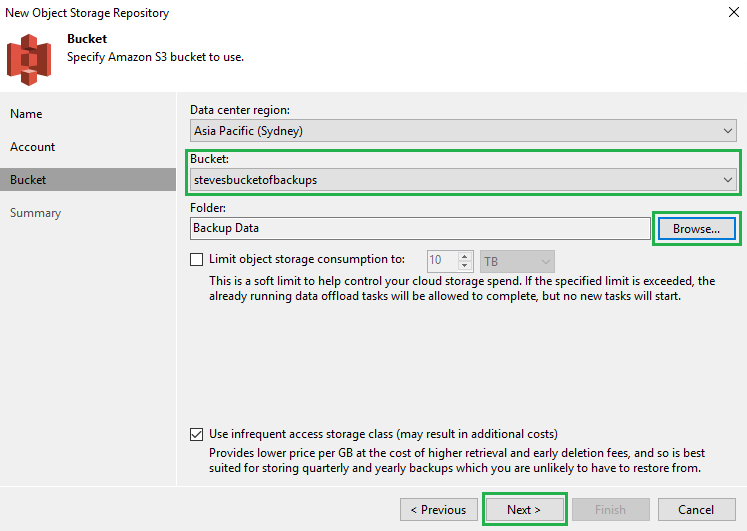
Task: Decrease consumption limit with down arrow
Action: click(465, 266)
